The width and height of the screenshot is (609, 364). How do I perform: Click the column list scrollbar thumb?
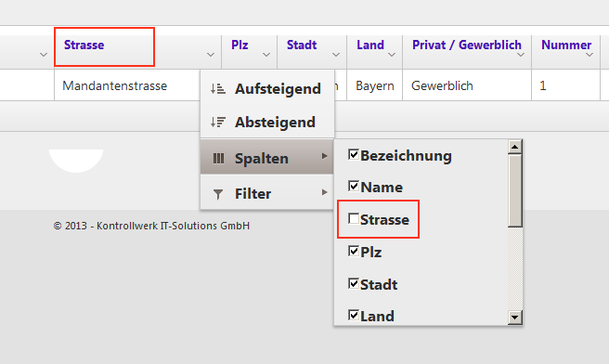[515, 190]
